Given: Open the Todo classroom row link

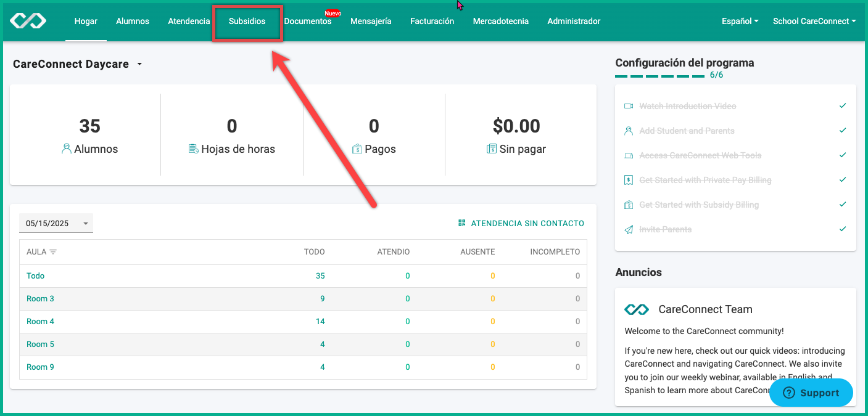Looking at the screenshot, I should 35,275.
